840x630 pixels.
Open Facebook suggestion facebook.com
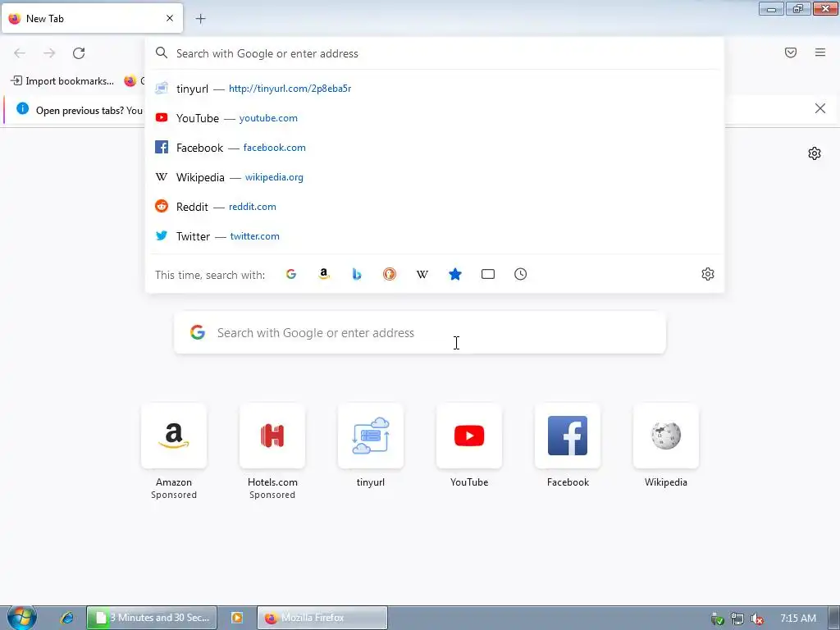[435, 148]
